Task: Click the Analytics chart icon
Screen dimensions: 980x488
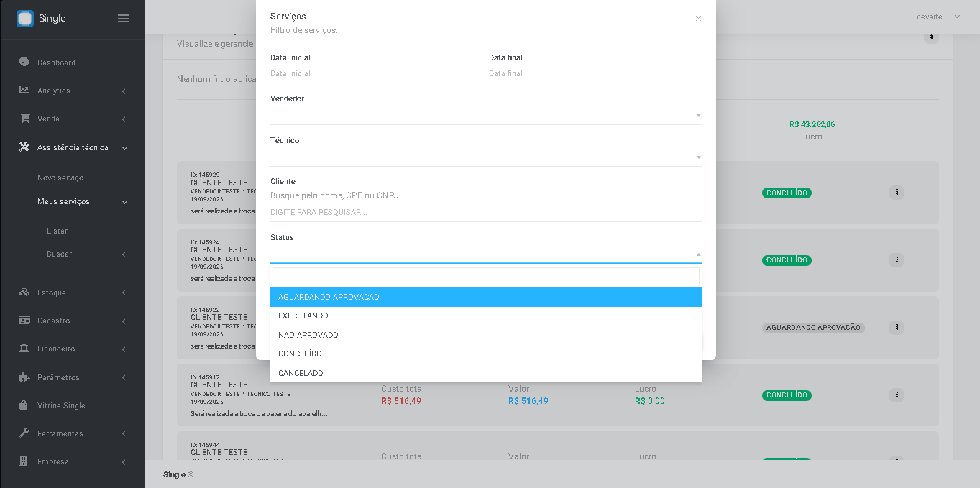Action: coord(24,91)
